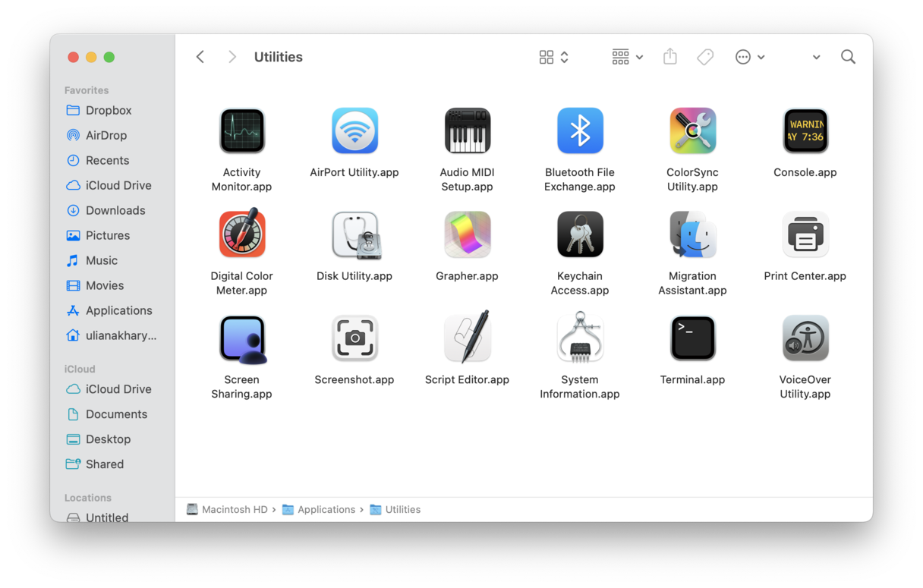Open Applications in the sidebar
This screenshot has height=588, width=923.
click(109, 310)
